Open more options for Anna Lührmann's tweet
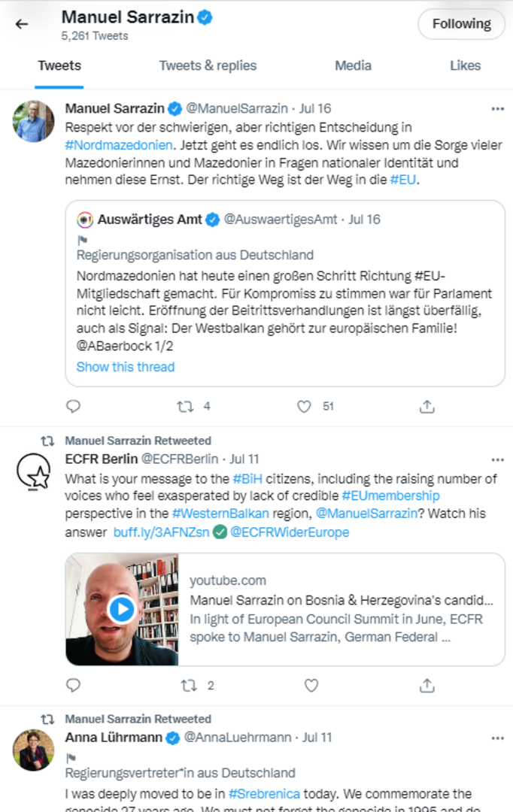The height and width of the screenshot is (812, 513). [x=497, y=738]
